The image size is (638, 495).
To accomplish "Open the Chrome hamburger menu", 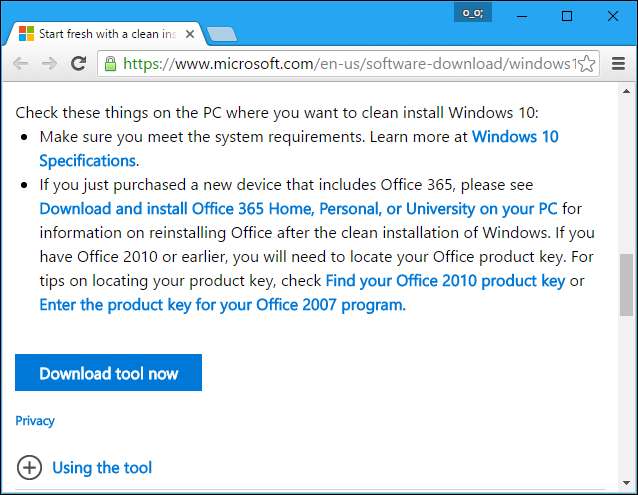I will click(618, 63).
